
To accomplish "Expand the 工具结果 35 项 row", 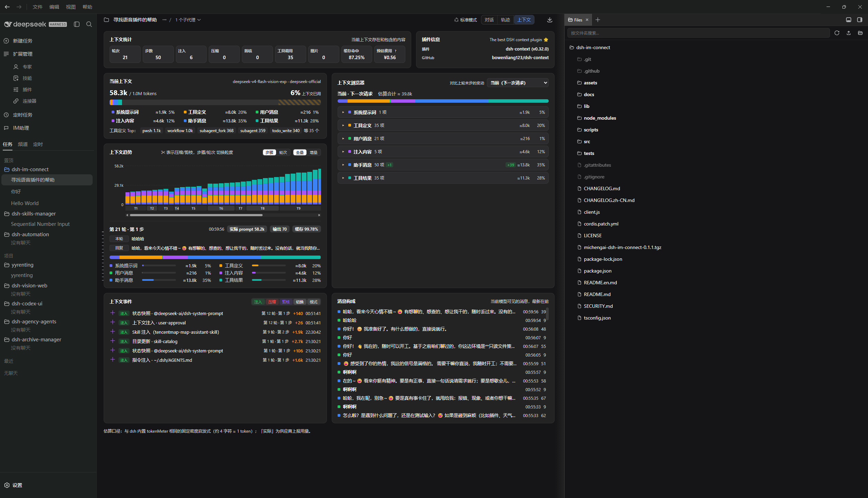I will tap(443, 178).
